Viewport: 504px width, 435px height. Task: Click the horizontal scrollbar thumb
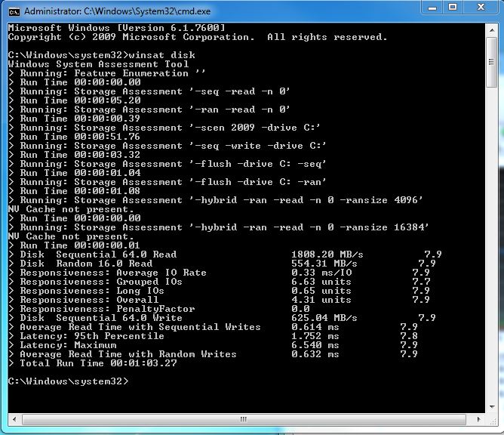[244, 419]
